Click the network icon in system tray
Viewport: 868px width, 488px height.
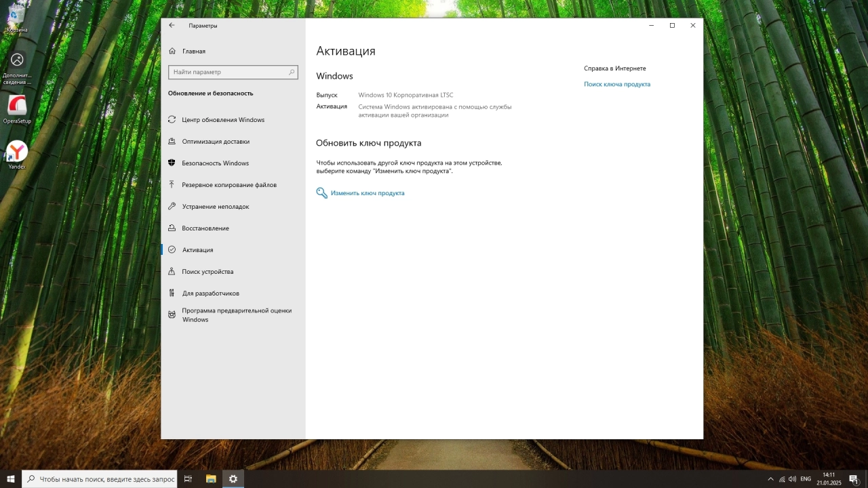[782, 479]
